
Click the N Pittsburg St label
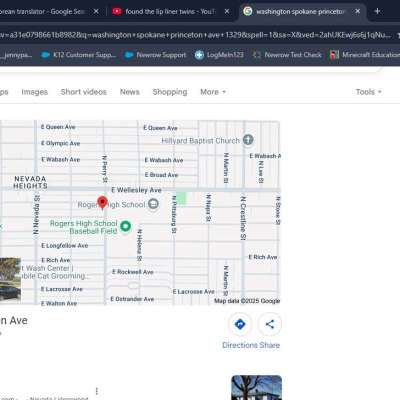tap(174, 214)
